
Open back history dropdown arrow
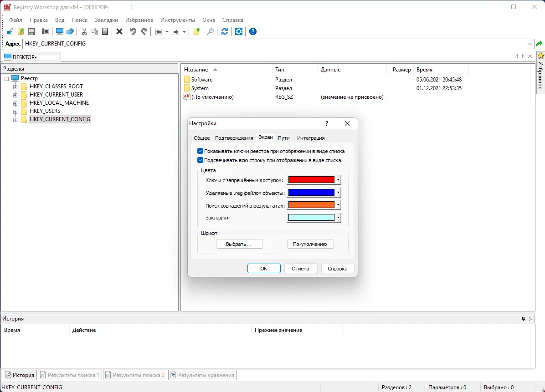(x=167, y=32)
